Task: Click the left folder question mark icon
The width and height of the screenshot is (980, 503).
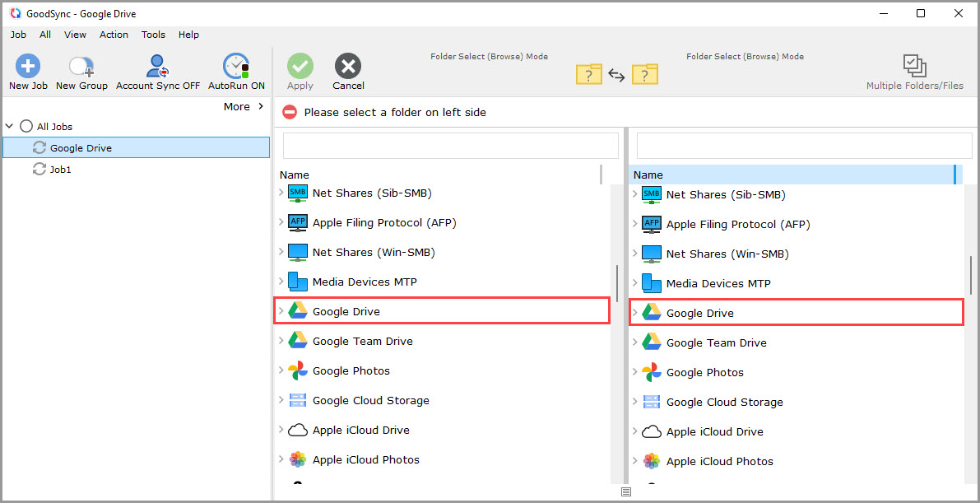Action: tap(588, 74)
